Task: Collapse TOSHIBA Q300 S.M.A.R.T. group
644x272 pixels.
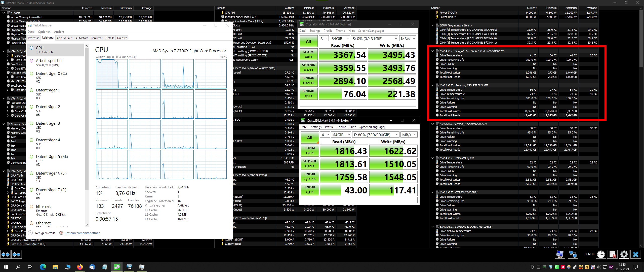Action: click(433, 158)
